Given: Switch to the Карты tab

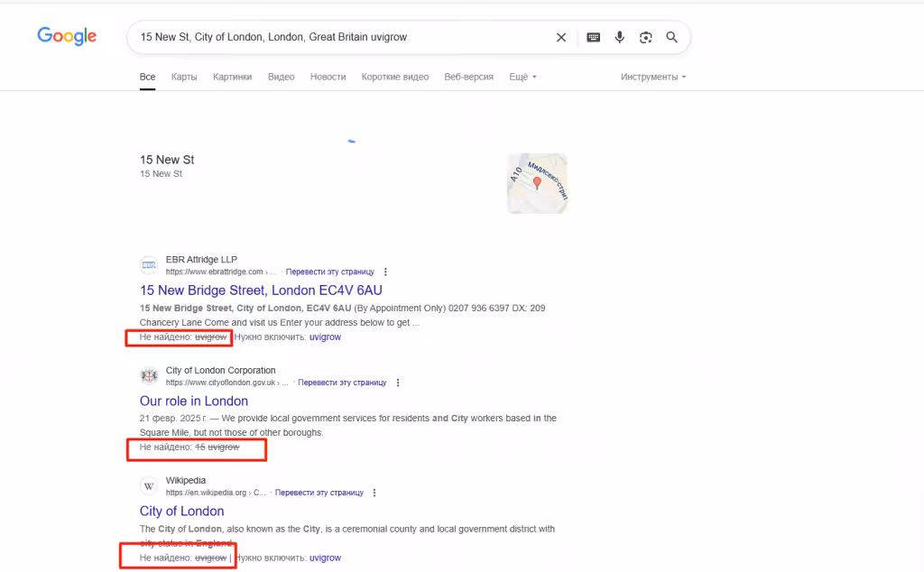Looking at the screenshot, I should pyautogui.click(x=184, y=77).
